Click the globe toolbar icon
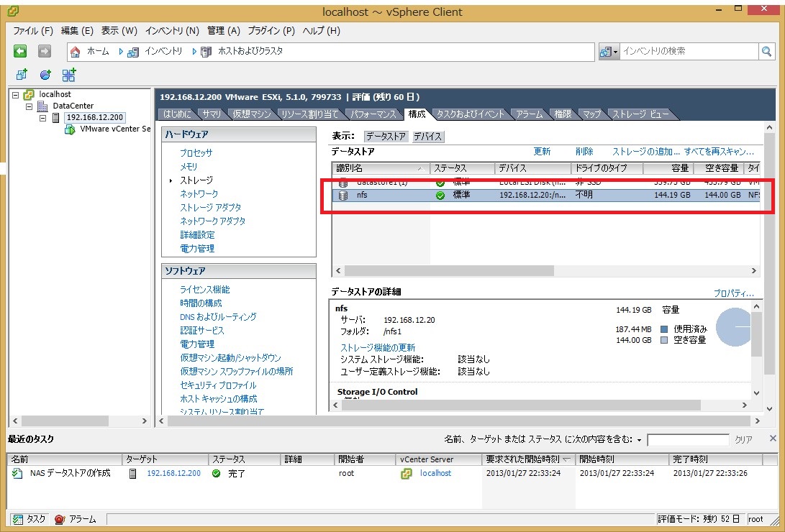Image resolution: width=785 pixels, height=532 pixels. (45, 75)
